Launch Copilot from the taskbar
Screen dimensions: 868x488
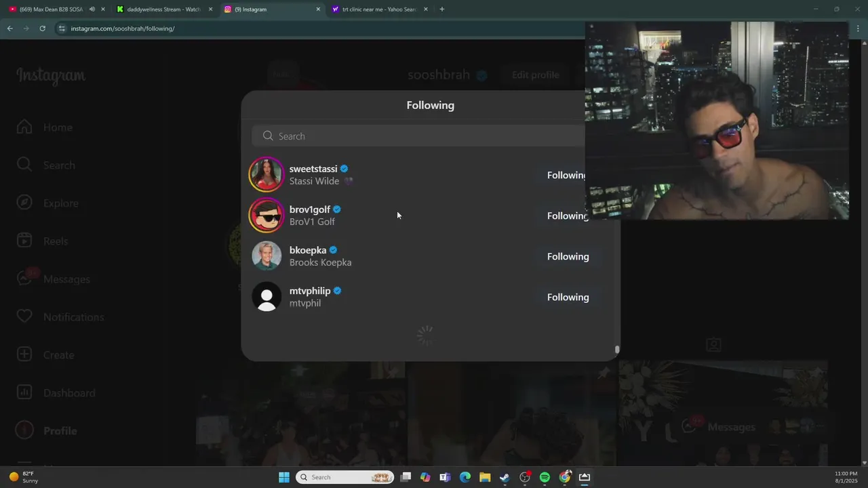pyautogui.click(x=425, y=477)
